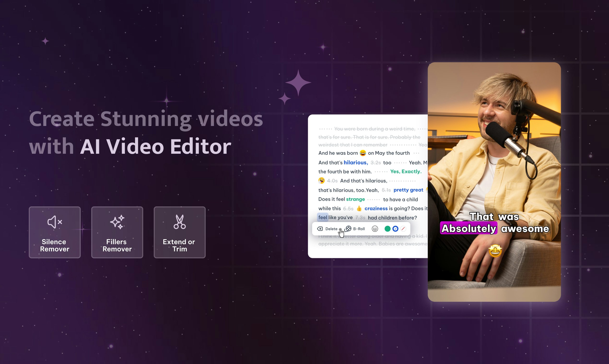Click the blue word 'hilarious,' in transcript
Viewport: 609px width, 364px height.
click(x=356, y=162)
